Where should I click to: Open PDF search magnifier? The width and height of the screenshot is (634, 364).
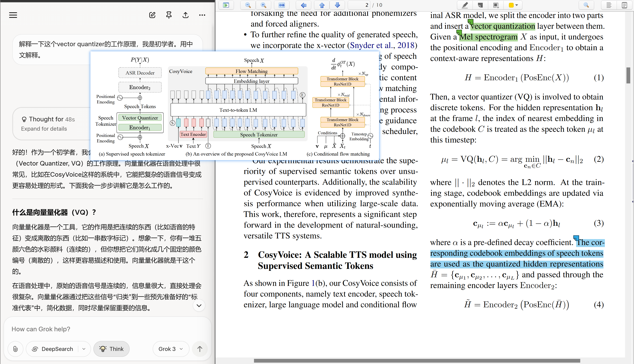pyautogui.click(x=586, y=5)
